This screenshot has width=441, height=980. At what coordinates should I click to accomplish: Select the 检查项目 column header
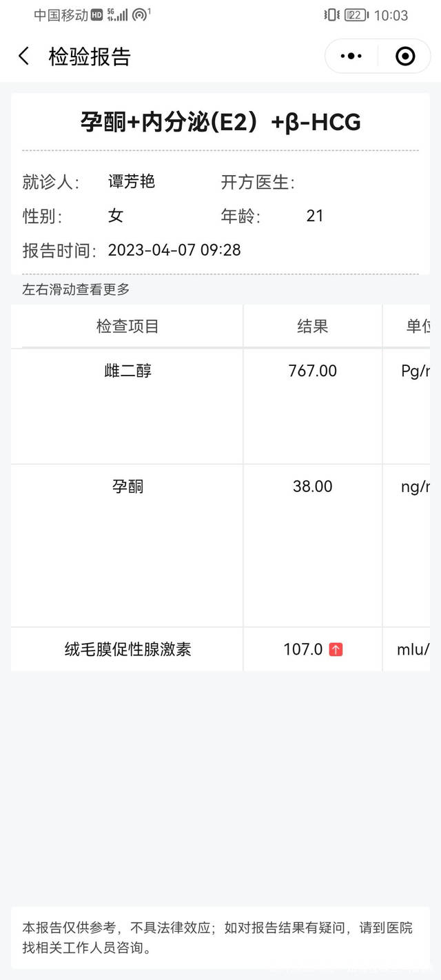tap(127, 327)
